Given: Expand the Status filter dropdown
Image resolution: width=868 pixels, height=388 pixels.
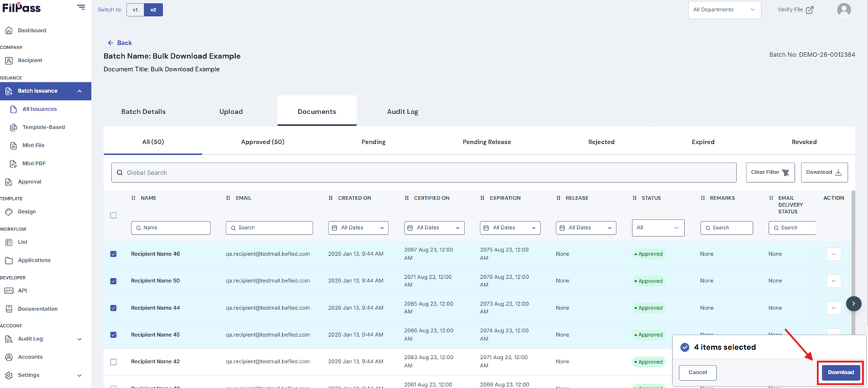Looking at the screenshot, I should (x=658, y=228).
